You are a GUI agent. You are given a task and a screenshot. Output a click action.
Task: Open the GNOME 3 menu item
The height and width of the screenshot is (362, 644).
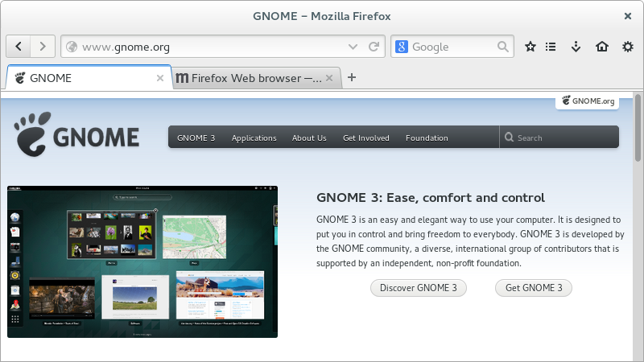click(196, 138)
